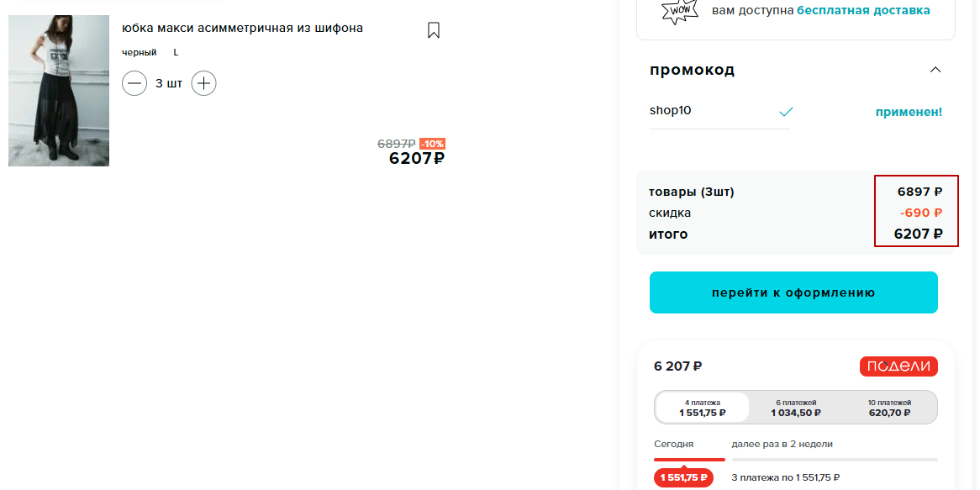Open the бесплатная доставка link
Screen dimensions: 980x490
863,11
